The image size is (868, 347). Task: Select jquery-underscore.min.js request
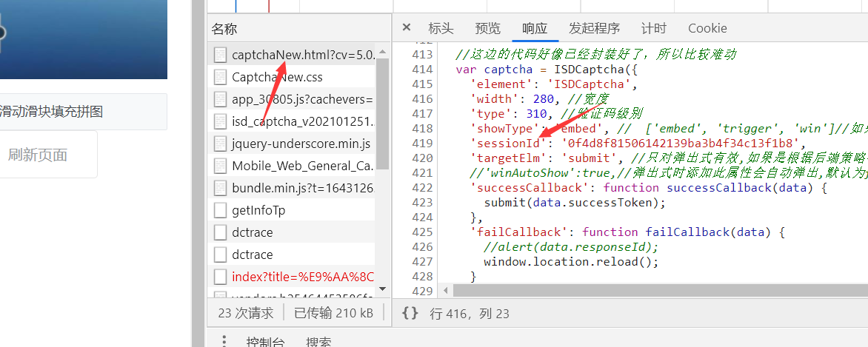point(292,144)
